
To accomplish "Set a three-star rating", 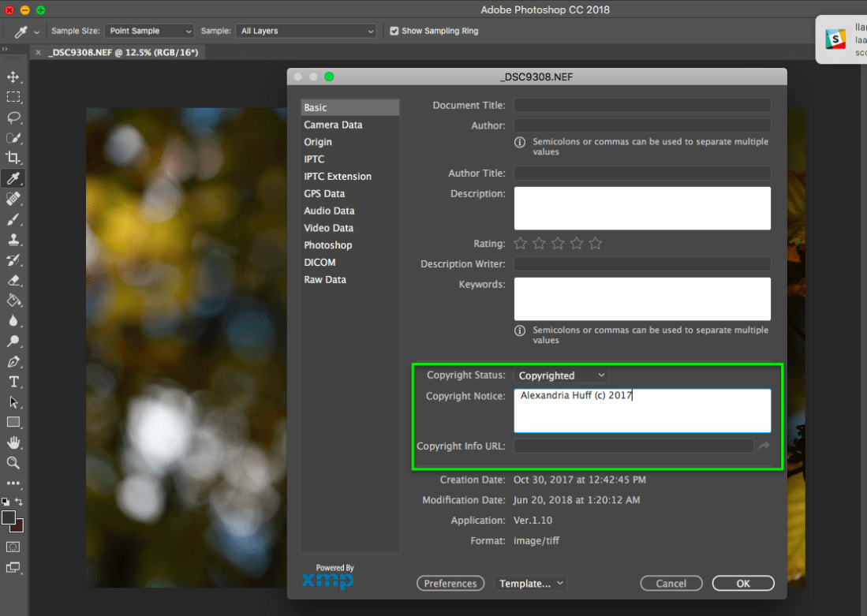I will click(x=558, y=243).
